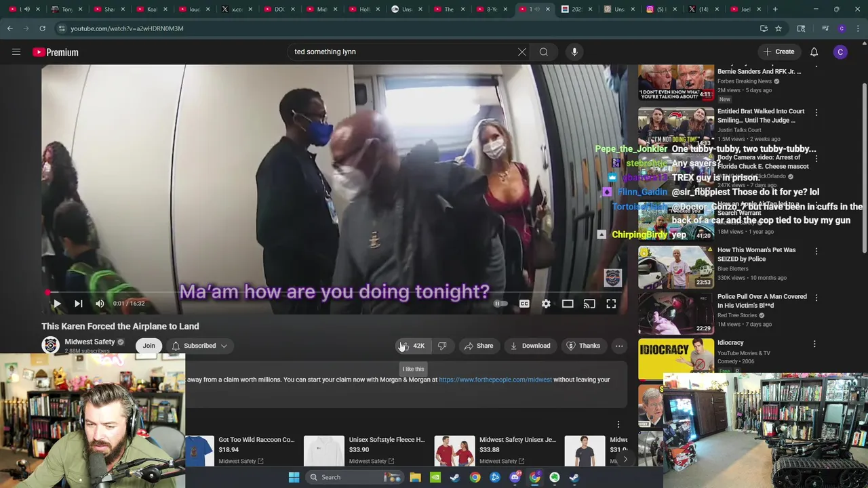868x488 pixels.
Task: Open Bernie Sanders And RFK Jr. video
Action: (x=759, y=71)
